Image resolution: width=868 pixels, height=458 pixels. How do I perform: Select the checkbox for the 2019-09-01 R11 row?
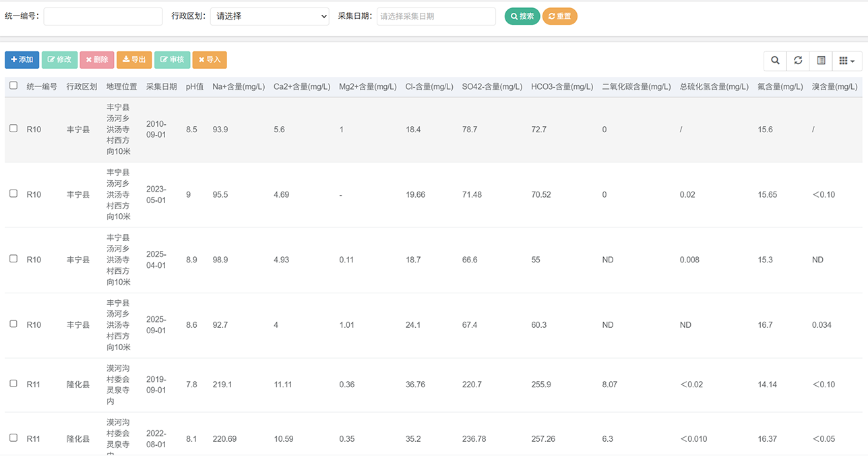pos(13,383)
